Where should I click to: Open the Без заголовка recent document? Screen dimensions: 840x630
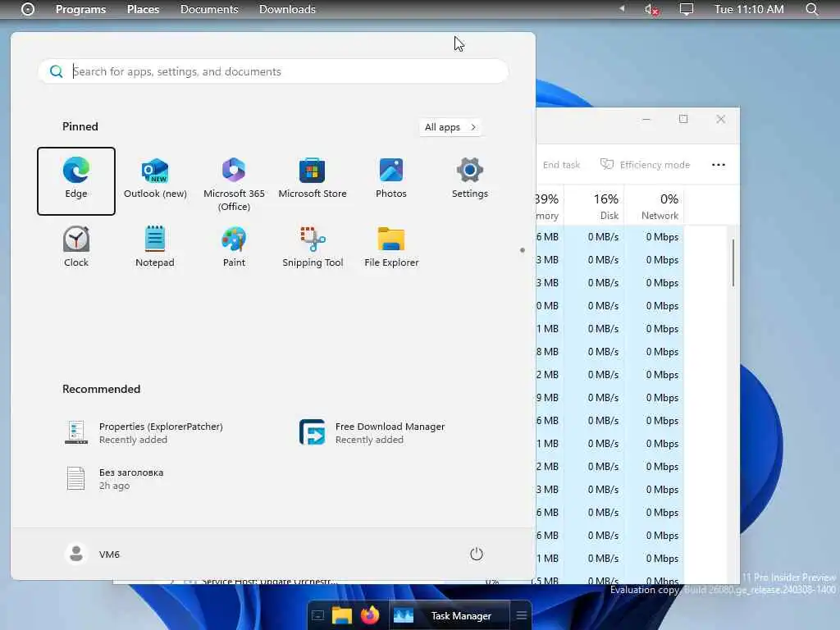pos(115,478)
